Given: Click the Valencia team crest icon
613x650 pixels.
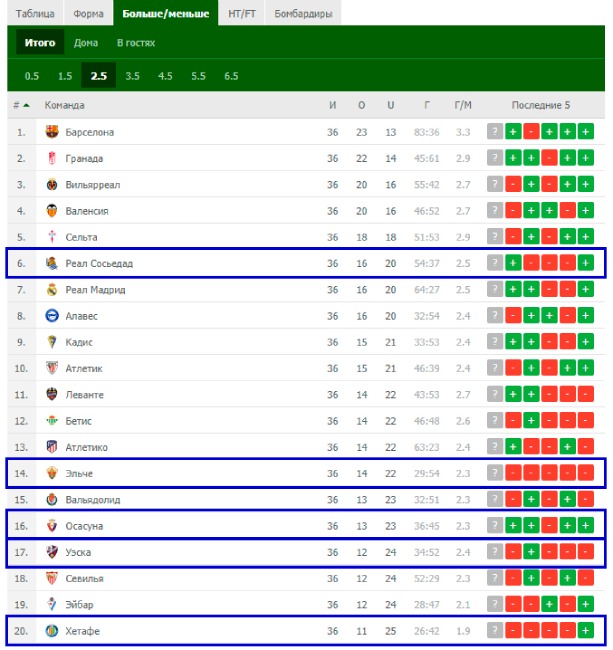Looking at the screenshot, I should click(52, 211).
